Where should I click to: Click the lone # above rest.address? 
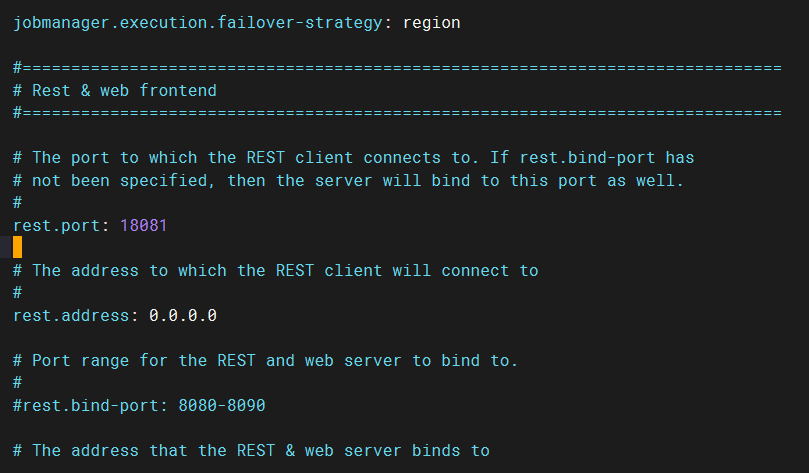click(18, 292)
